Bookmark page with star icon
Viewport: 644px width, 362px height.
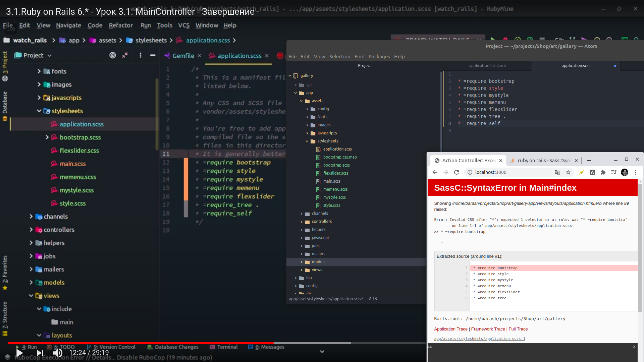coord(568,172)
